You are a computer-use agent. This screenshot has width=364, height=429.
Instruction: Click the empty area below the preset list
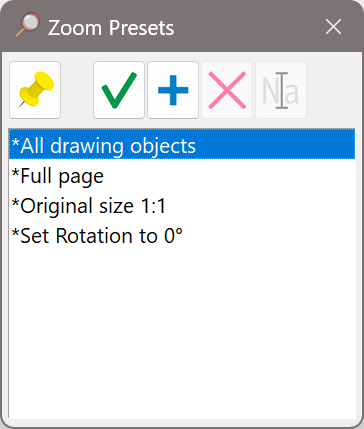tap(182, 333)
